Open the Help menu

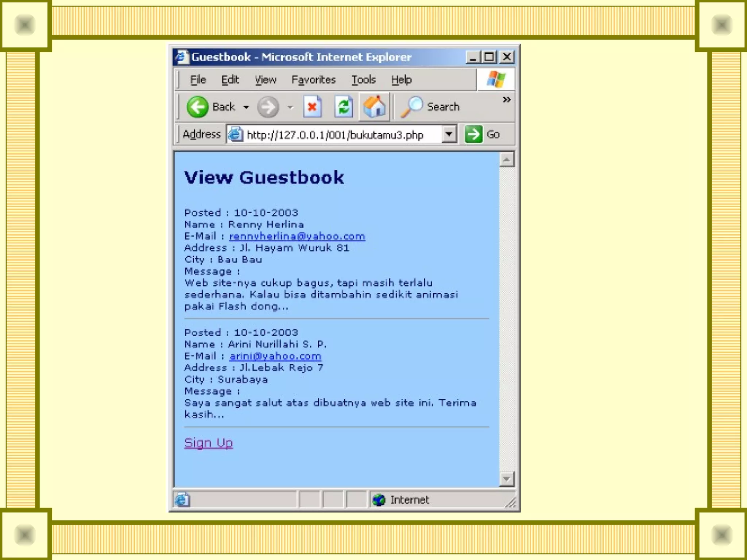(401, 79)
